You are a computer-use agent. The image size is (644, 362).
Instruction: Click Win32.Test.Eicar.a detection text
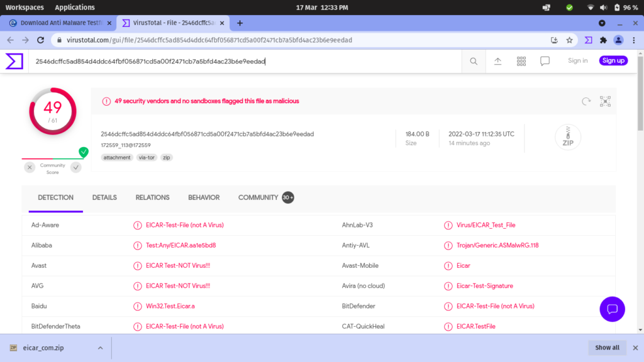click(170, 306)
